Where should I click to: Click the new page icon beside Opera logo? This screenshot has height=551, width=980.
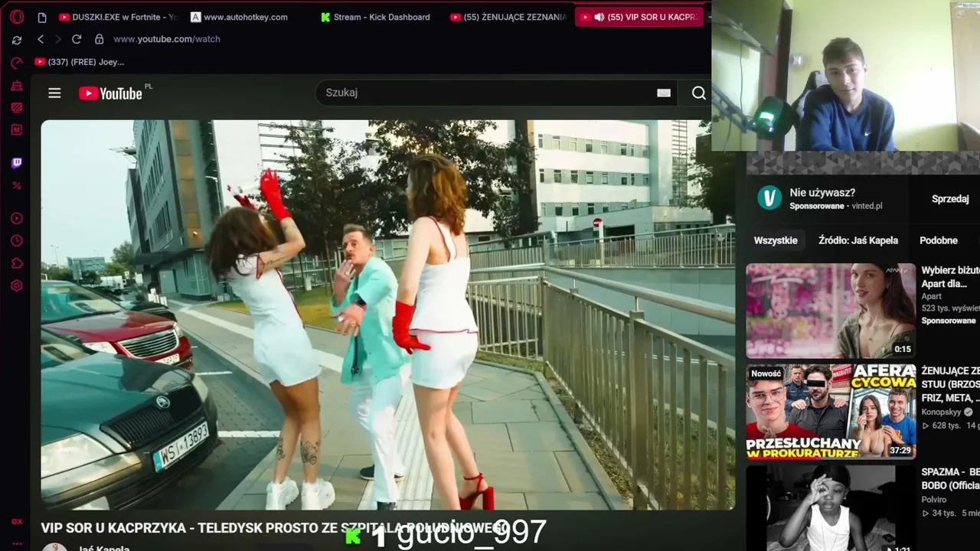click(x=42, y=17)
